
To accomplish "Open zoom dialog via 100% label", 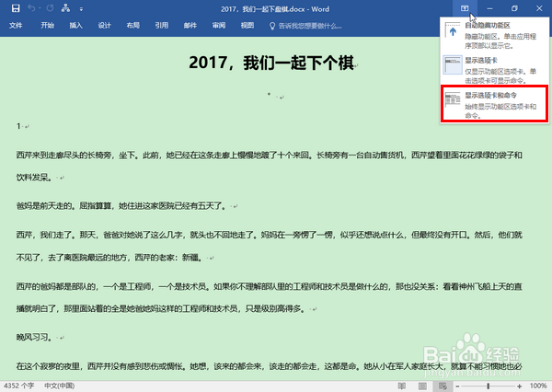I will click(538, 386).
